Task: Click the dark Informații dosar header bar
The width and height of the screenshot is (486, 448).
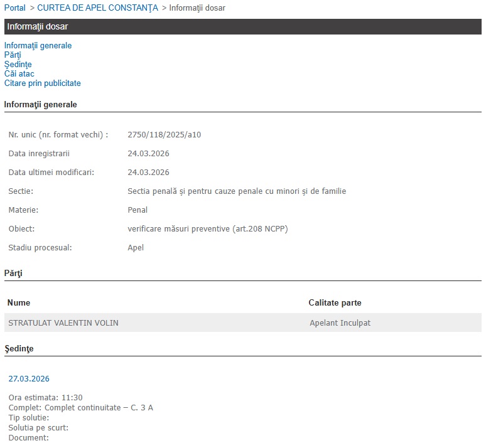Action: point(242,27)
